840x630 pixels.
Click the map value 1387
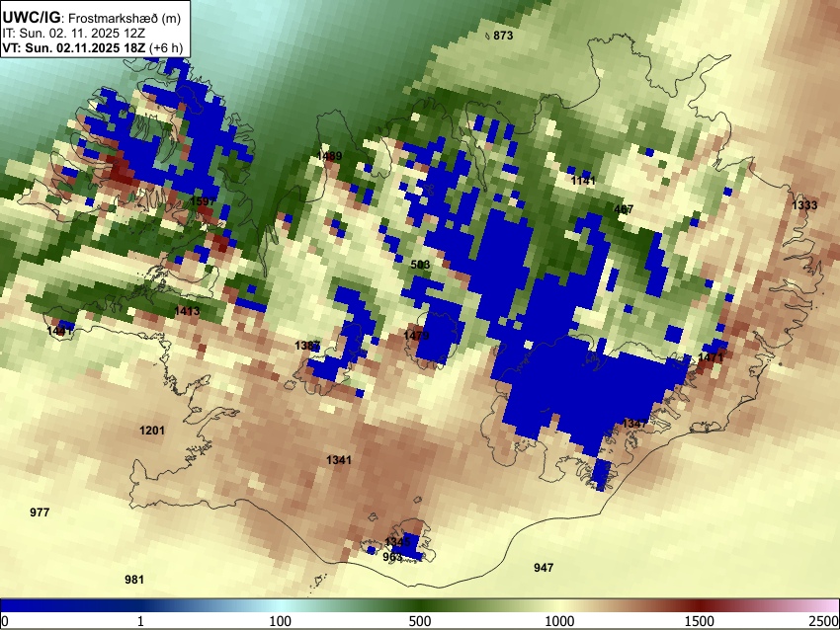[307, 346]
